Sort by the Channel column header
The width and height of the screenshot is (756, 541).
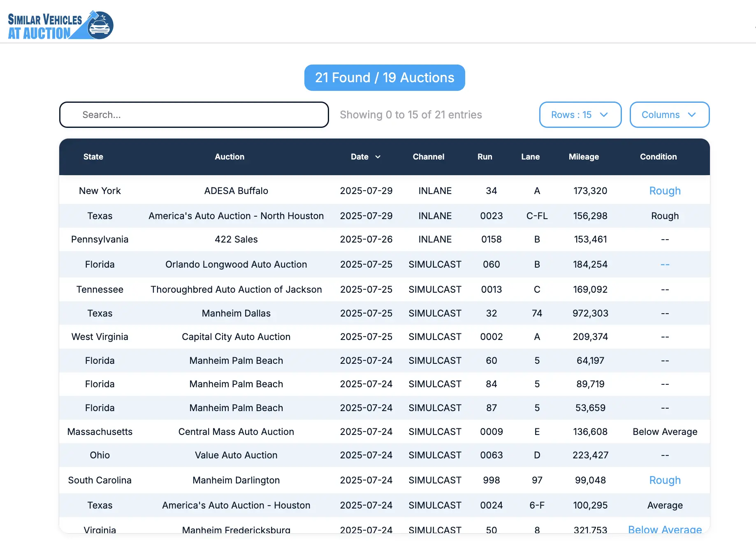pos(429,157)
